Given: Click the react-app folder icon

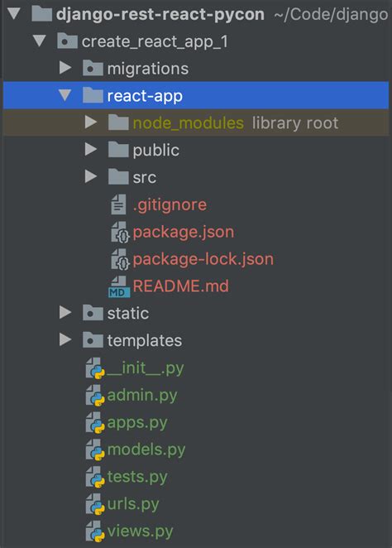Looking at the screenshot, I should pos(93,95).
